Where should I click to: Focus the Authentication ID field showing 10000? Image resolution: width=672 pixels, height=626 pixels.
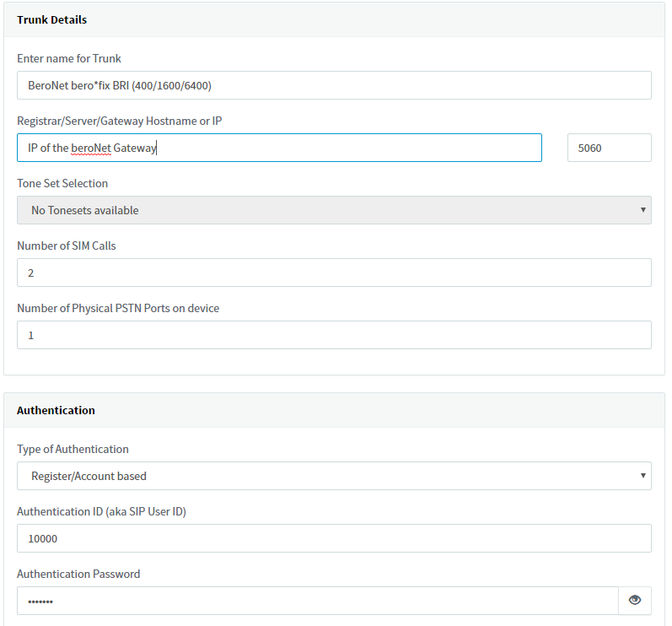[x=334, y=538]
